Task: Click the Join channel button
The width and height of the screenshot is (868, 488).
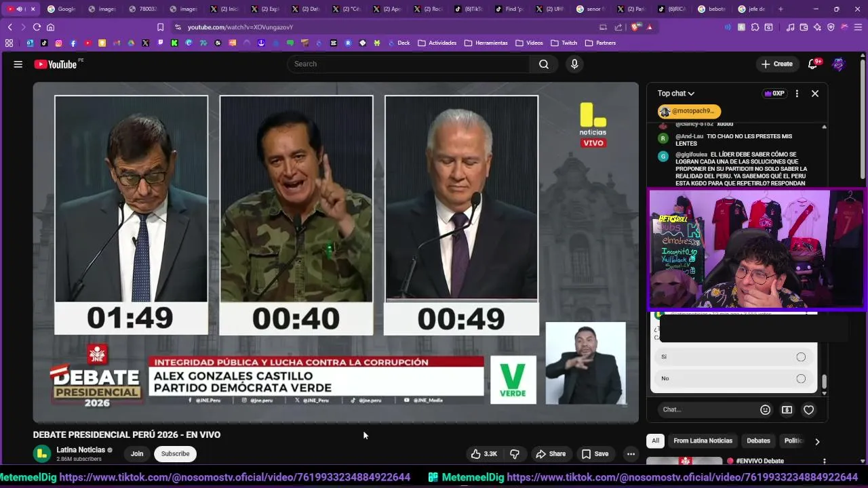Action: (137, 454)
